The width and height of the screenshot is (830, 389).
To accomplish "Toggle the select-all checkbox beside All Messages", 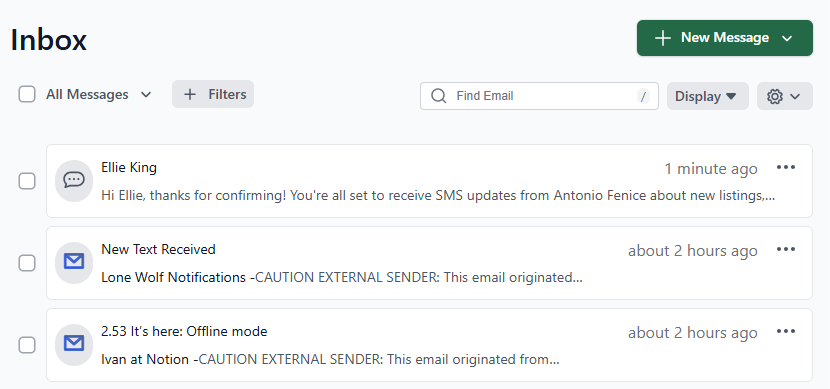I will (27, 95).
